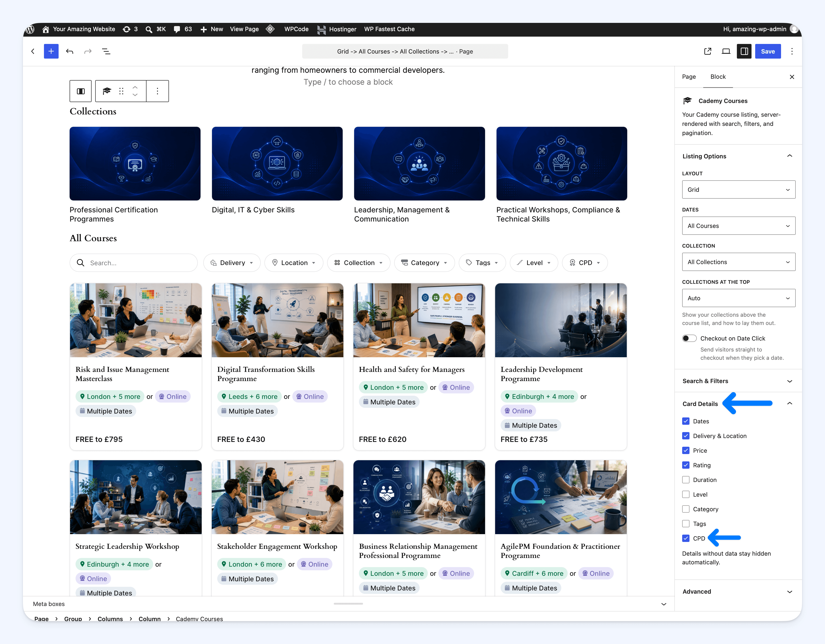Open Collections at the Top dropdown

click(738, 298)
